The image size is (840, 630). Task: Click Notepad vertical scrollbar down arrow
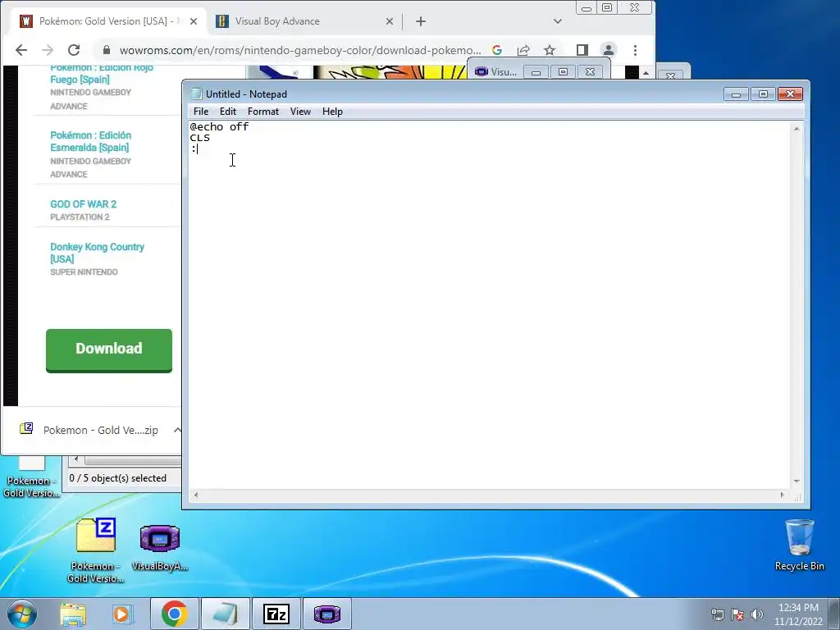[x=797, y=482]
